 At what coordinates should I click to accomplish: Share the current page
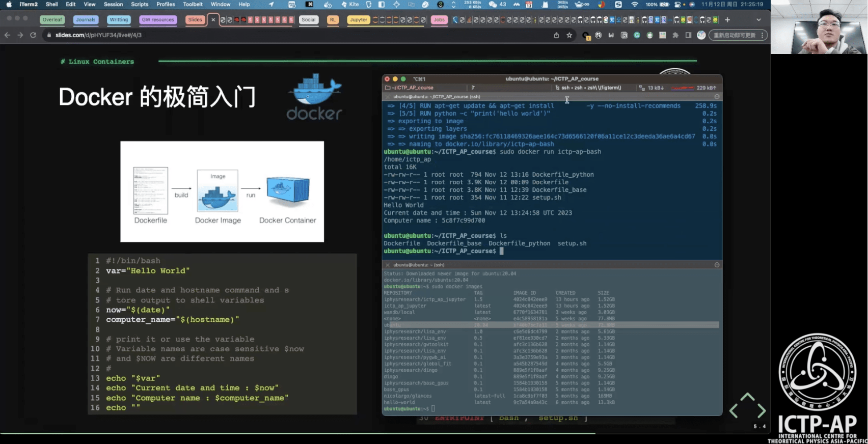point(556,35)
